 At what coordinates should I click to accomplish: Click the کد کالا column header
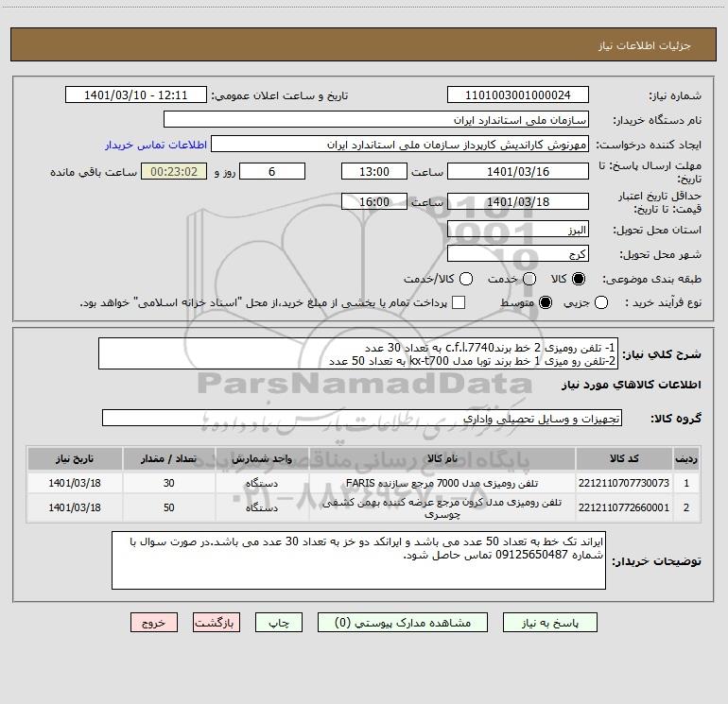(624, 458)
